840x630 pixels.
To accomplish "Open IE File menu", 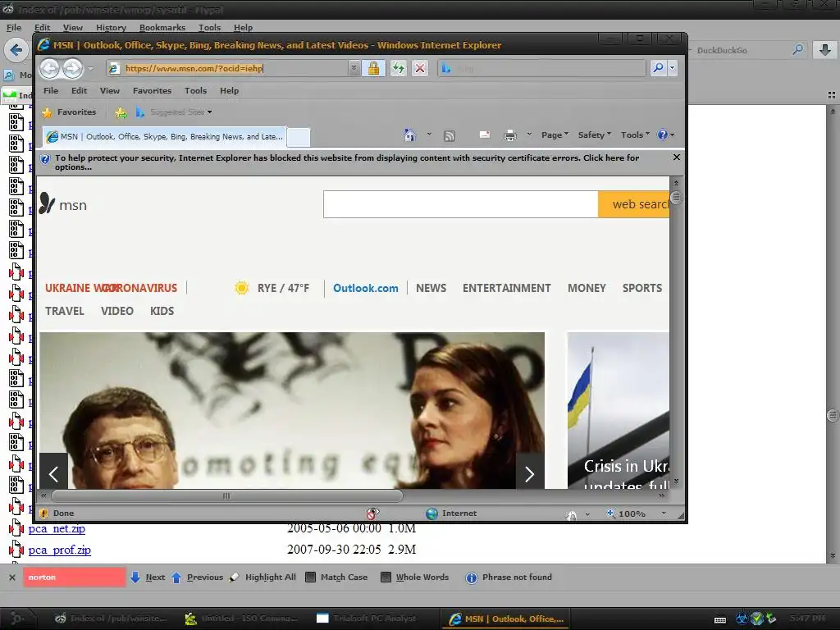I will coord(51,90).
